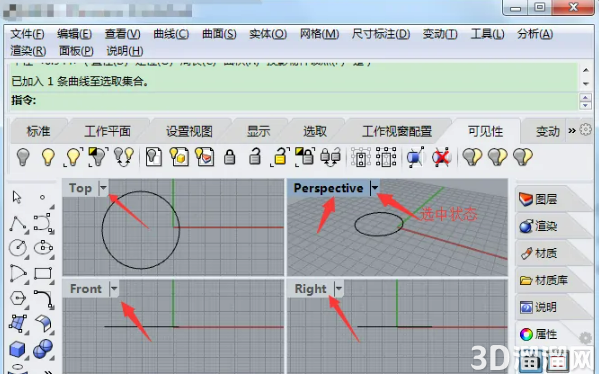
Task: Open the right side panel gear options
Action: (585, 338)
